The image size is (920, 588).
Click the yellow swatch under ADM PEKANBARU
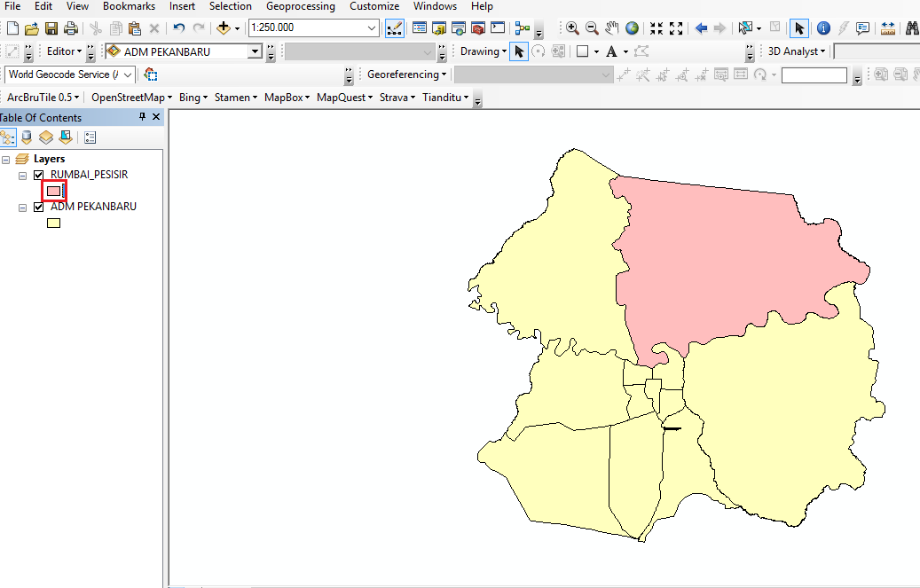point(53,223)
